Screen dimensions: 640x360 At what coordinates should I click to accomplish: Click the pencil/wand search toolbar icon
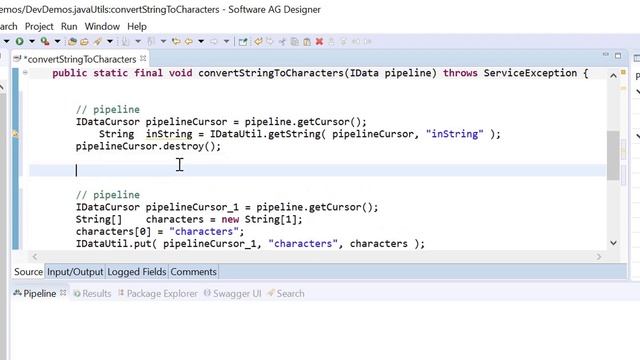(98, 42)
